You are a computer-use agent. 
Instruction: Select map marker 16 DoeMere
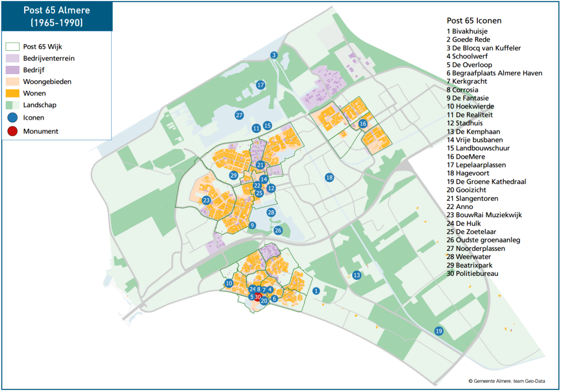[363, 124]
